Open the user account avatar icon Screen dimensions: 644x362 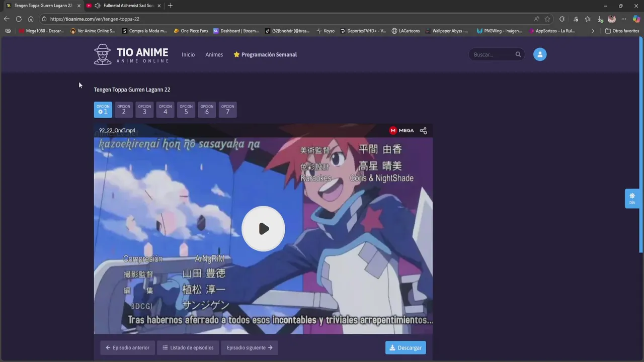click(x=540, y=54)
